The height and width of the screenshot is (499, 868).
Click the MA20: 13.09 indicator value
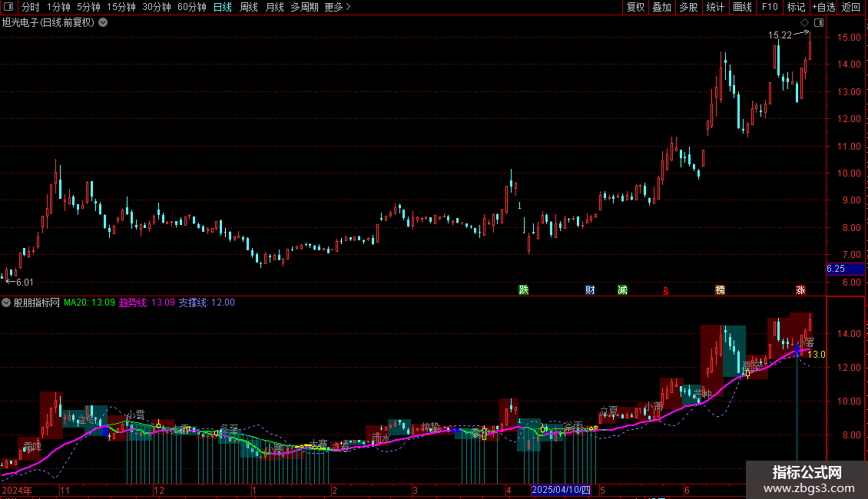[x=89, y=302]
